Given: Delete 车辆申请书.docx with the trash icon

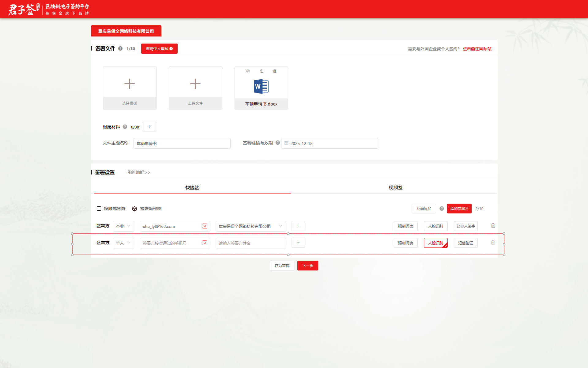Looking at the screenshot, I should pyautogui.click(x=275, y=71).
